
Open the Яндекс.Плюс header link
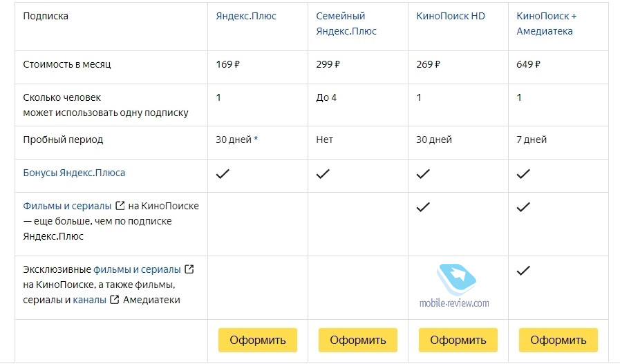[x=246, y=16]
